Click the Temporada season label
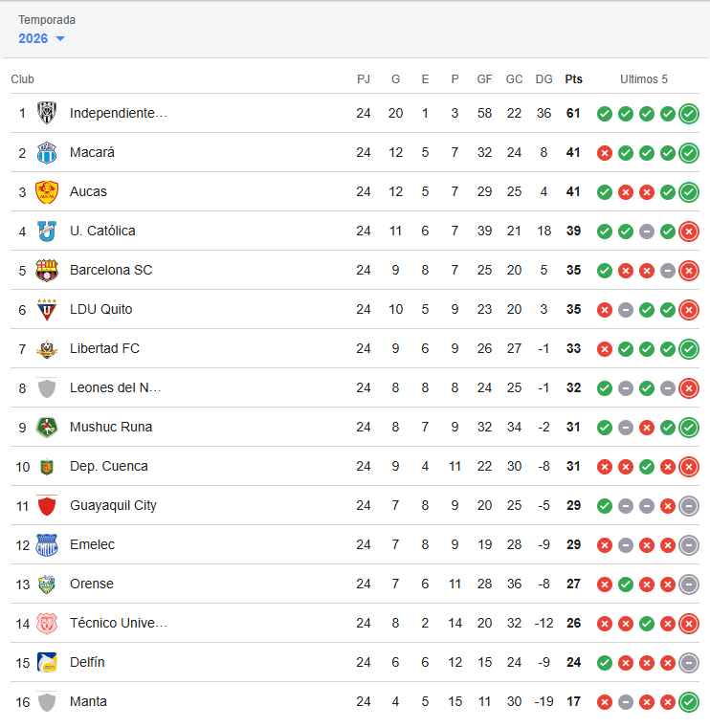The width and height of the screenshot is (710, 728). [x=47, y=20]
